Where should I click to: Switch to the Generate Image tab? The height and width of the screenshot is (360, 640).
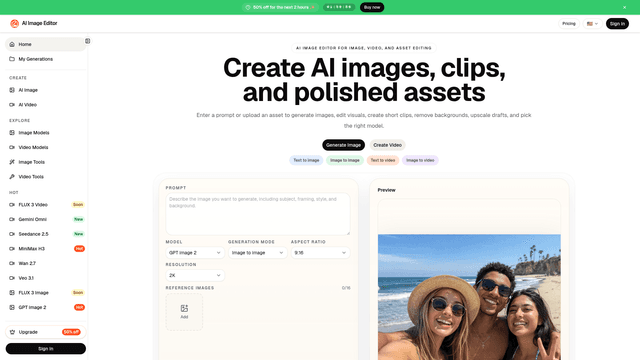[343, 145]
